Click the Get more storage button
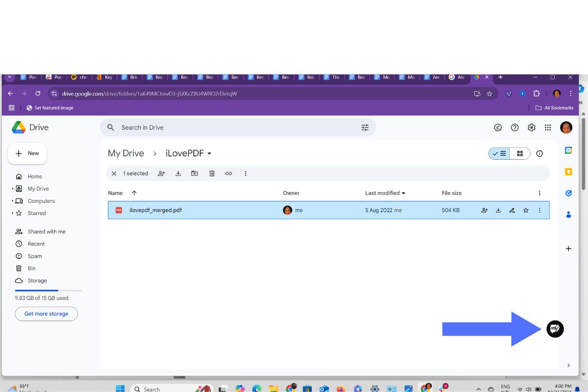The image size is (588, 392). (46, 314)
